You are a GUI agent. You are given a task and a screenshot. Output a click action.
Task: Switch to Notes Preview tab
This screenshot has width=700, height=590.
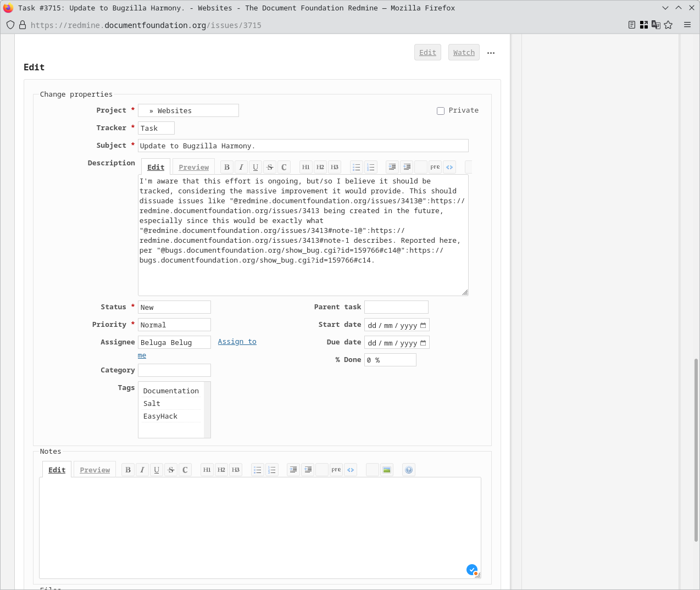pyautogui.click(x=95, y=470)
